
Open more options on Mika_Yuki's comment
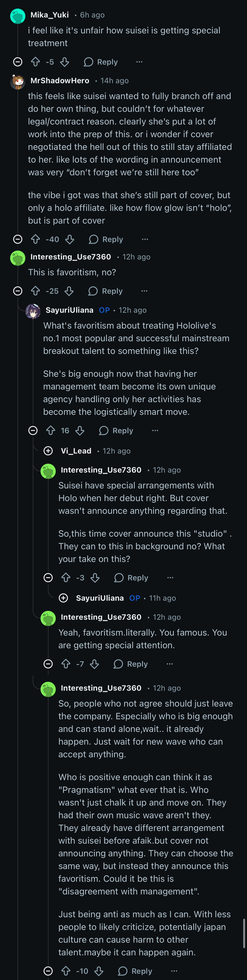point(140,62)
